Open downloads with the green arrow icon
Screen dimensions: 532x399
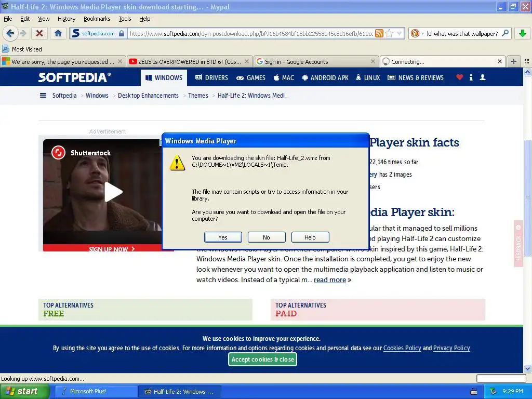coord(523,33)
